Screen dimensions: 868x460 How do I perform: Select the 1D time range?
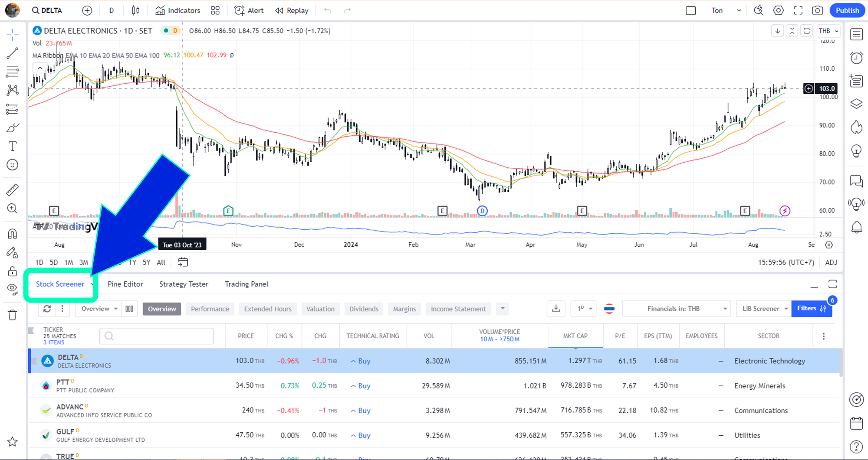point(39,262)
